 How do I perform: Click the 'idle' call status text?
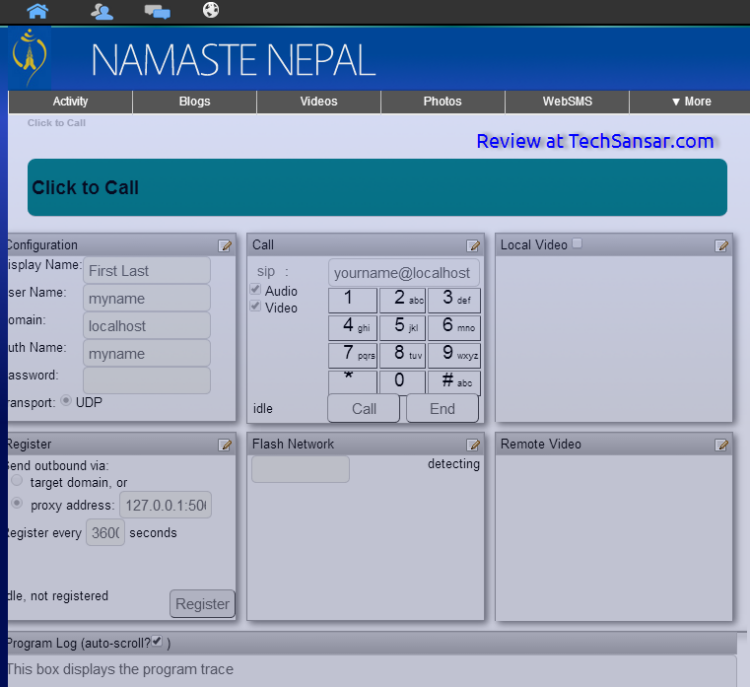263,409
